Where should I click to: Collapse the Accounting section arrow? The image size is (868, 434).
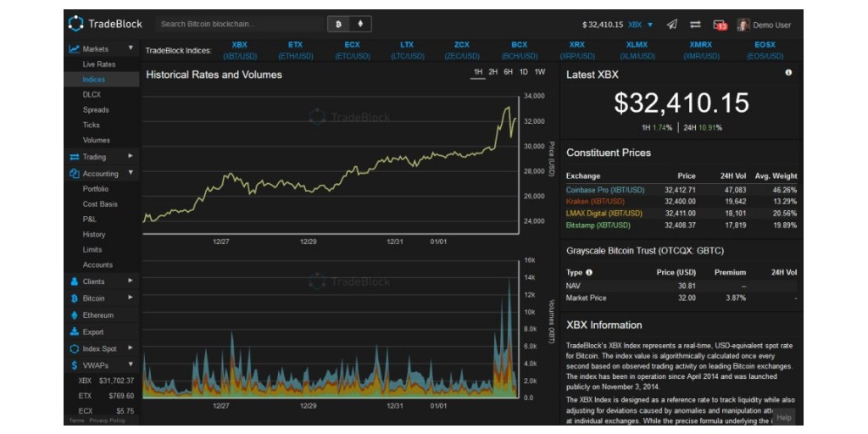coord(131,173)
